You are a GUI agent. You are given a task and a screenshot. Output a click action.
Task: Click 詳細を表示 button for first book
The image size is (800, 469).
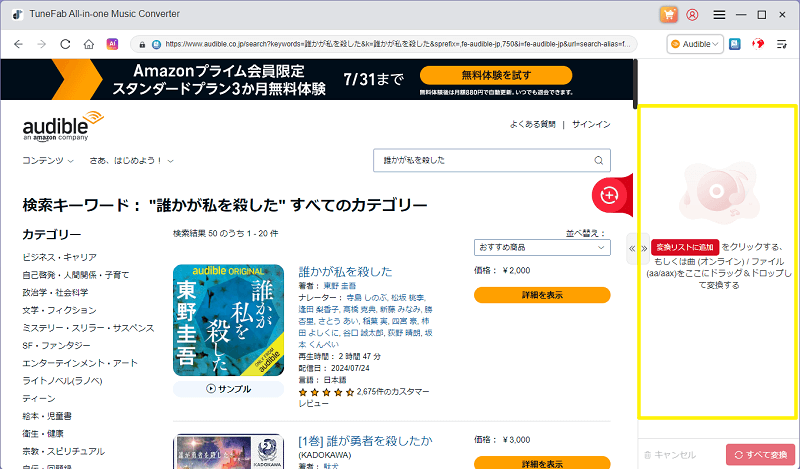pos(527,295)
